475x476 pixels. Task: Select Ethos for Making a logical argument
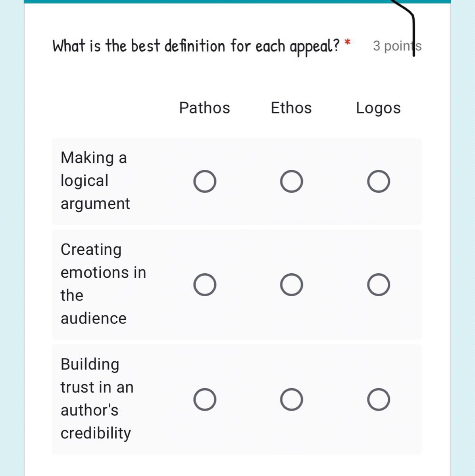click(x=292, y=182)
